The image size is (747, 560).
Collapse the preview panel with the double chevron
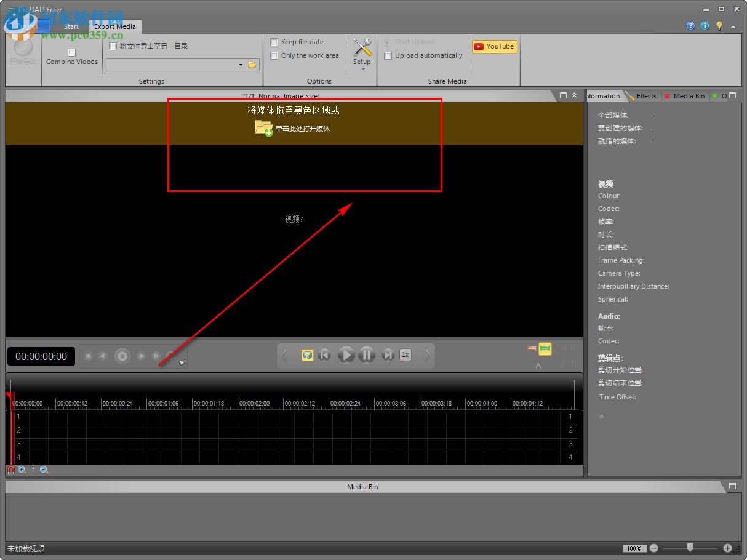click(575, 95)
